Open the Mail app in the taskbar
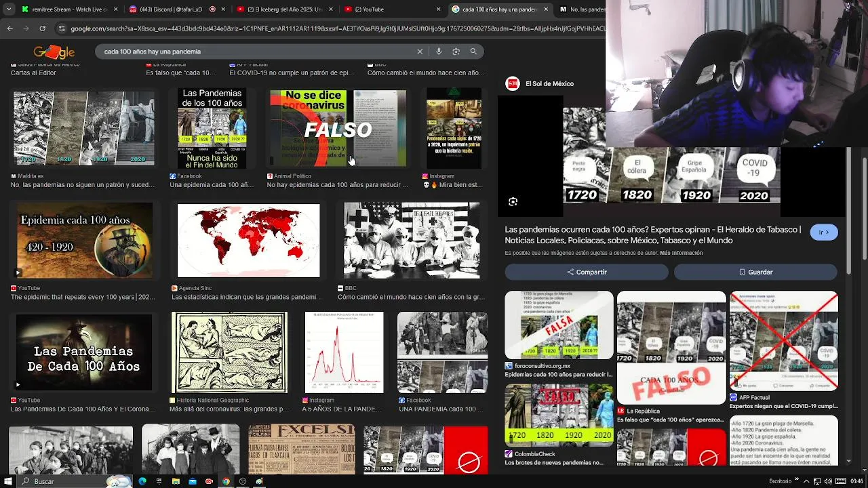Image resolution: width=868 pixels, height=488 pixels. click(x=192, y=481)
